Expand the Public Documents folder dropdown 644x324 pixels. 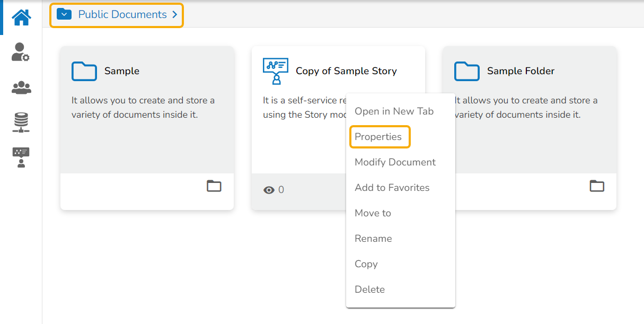tap(64, 14)
